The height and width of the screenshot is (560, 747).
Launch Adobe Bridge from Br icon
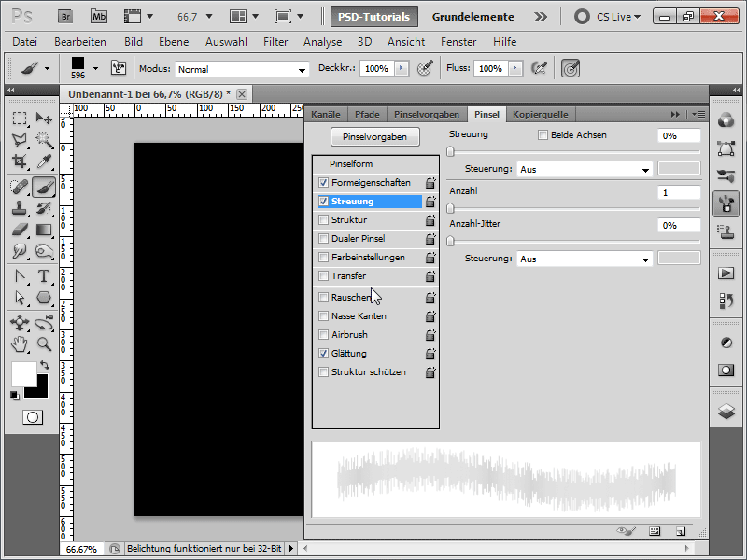coord(65,17)
